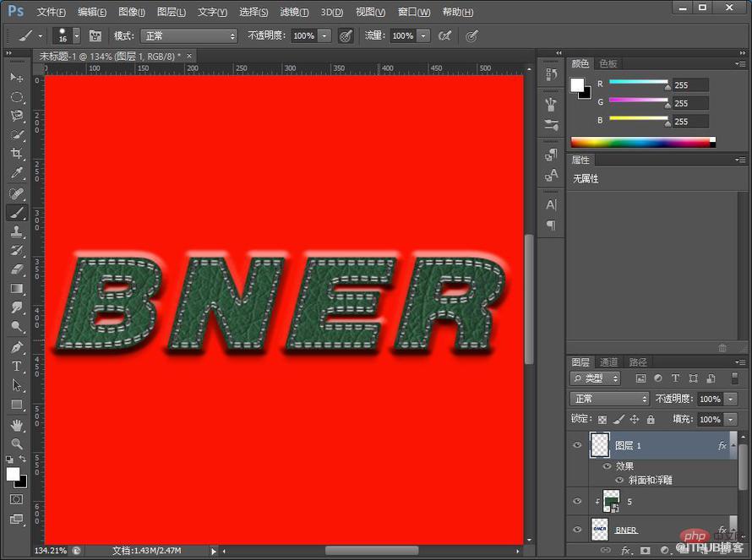Open the brush 模式 blend mode dropdown
Screen dimensions: 752x560
tap(189, 36)
